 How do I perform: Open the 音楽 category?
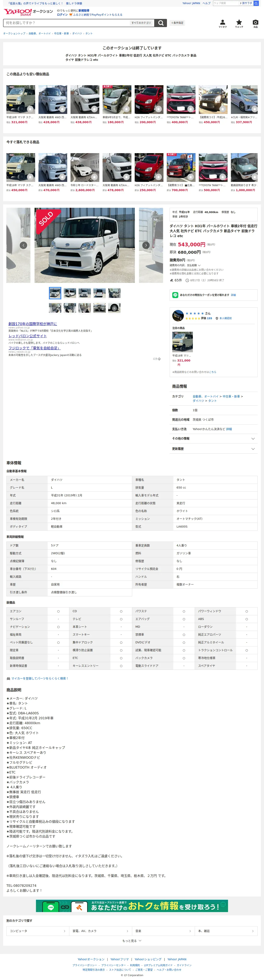(x=163, y=931)
